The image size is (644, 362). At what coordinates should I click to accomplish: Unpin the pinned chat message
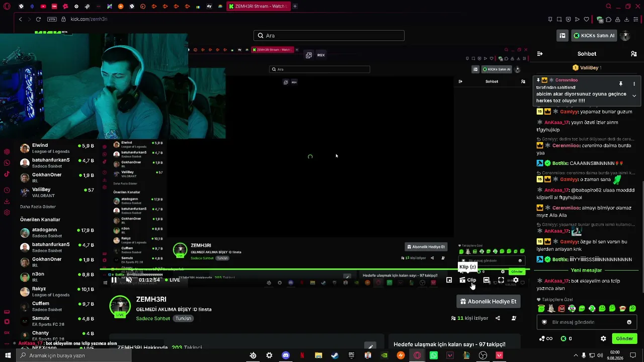(621, 84)
